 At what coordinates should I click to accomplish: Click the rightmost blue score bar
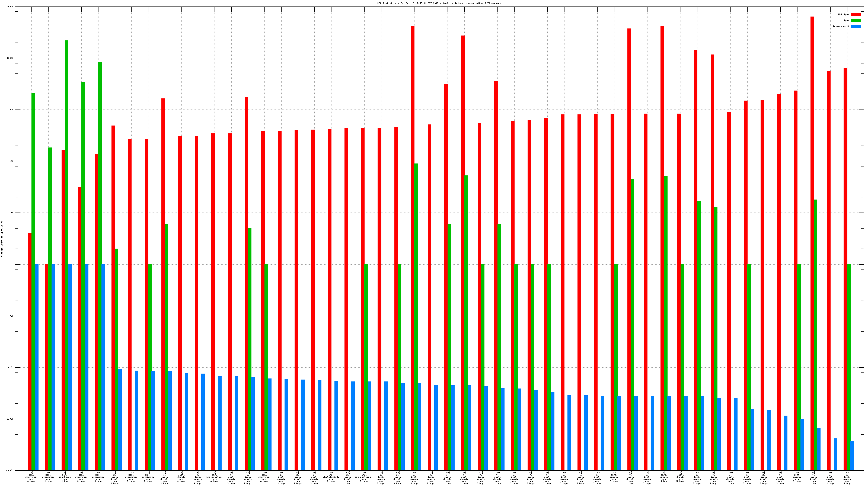[852, 456]
